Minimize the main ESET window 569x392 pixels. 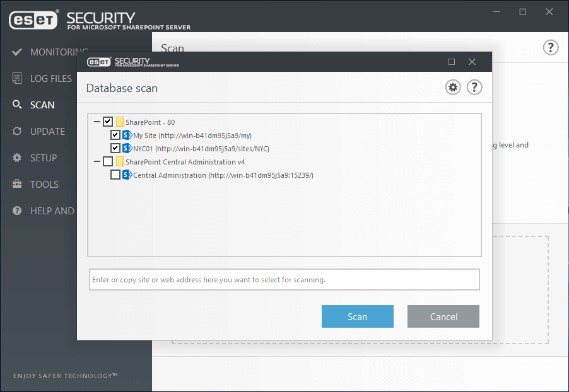coord(496,12)
